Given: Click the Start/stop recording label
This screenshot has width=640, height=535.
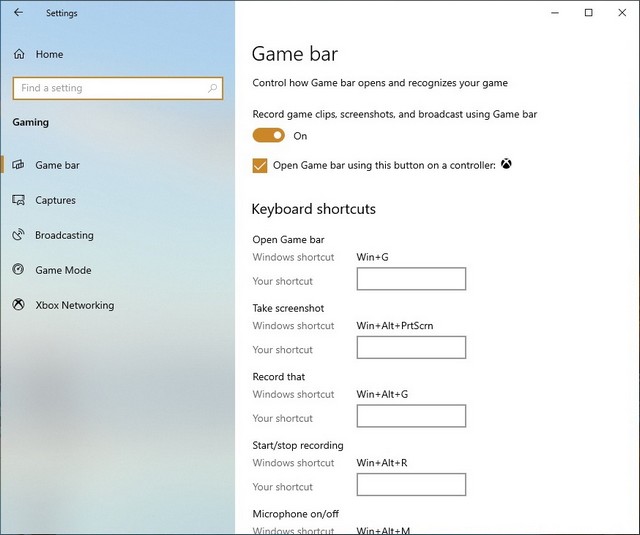Looking at the screenshot, I should click(x=298, y=445).
